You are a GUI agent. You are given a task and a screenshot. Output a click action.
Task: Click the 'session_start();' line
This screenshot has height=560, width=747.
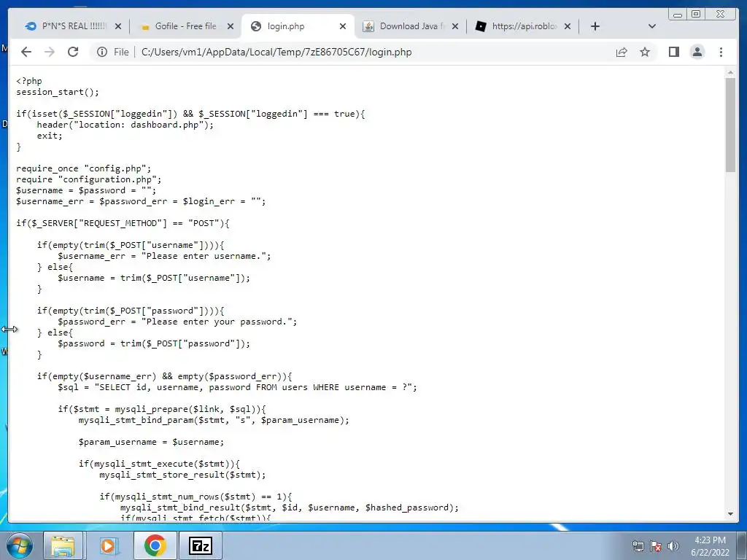(x=58, y=92)
